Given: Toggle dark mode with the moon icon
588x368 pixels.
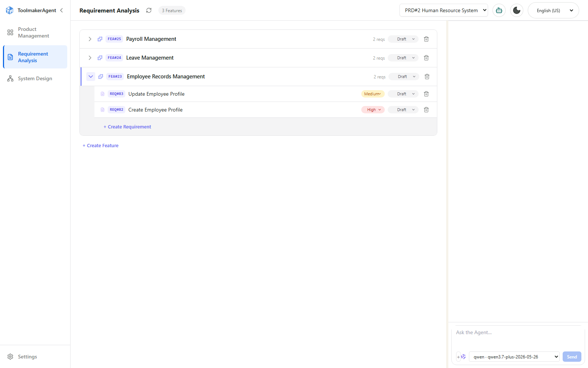Looking at the screenshot, I should (517, 10).
